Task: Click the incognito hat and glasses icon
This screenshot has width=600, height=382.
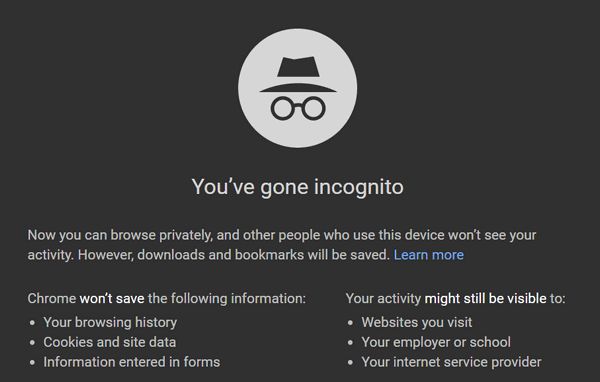Action: [x=298, y=88]
